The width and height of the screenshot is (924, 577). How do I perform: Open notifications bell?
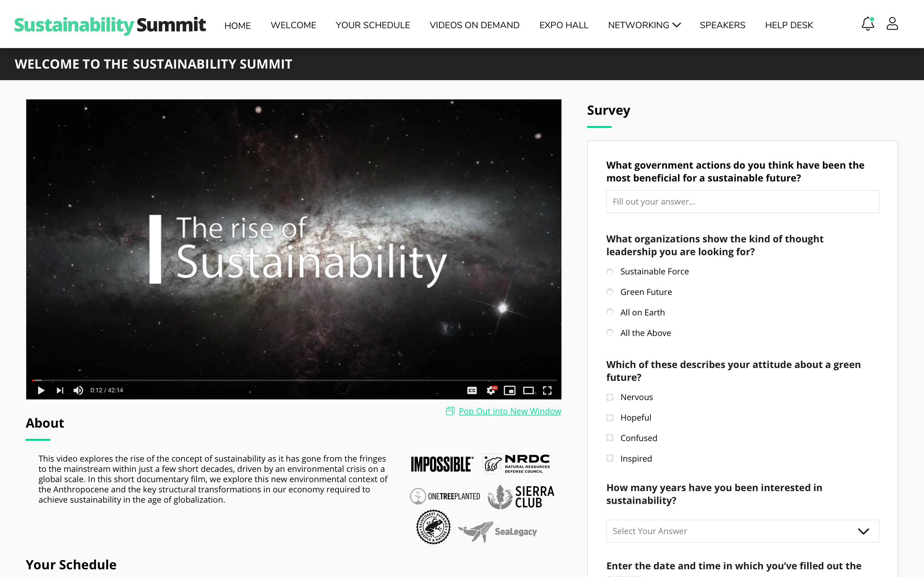click(868, 24)
